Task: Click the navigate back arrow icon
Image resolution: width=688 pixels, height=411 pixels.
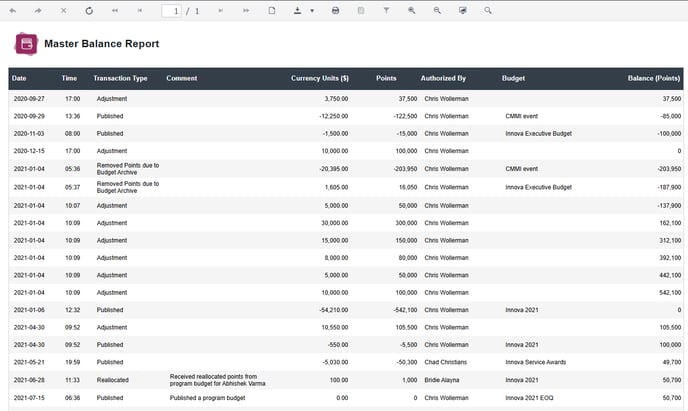Action: pos(13,11)
